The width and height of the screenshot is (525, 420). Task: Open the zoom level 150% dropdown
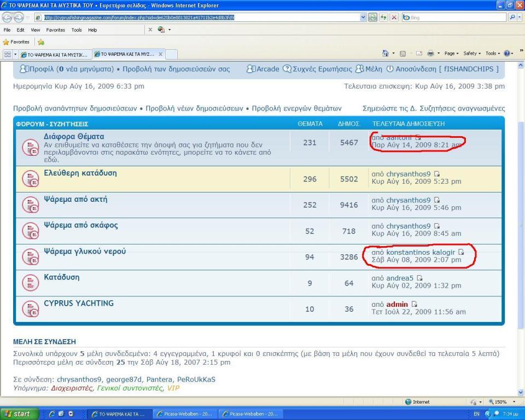coord(502,402)
